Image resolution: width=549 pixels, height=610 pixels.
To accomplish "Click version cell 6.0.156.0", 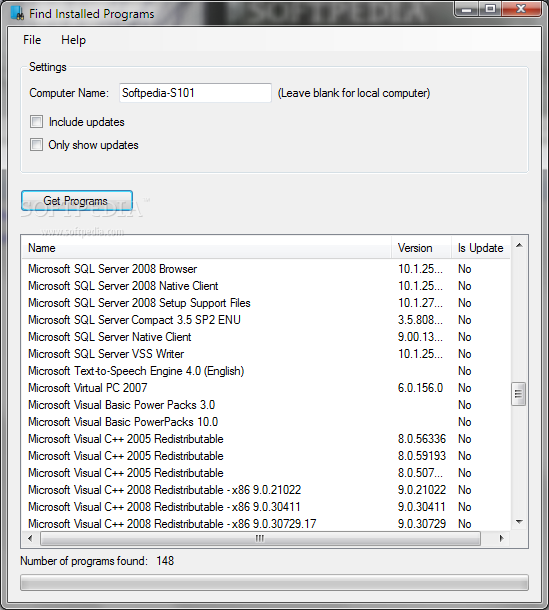I will point(420,388).
